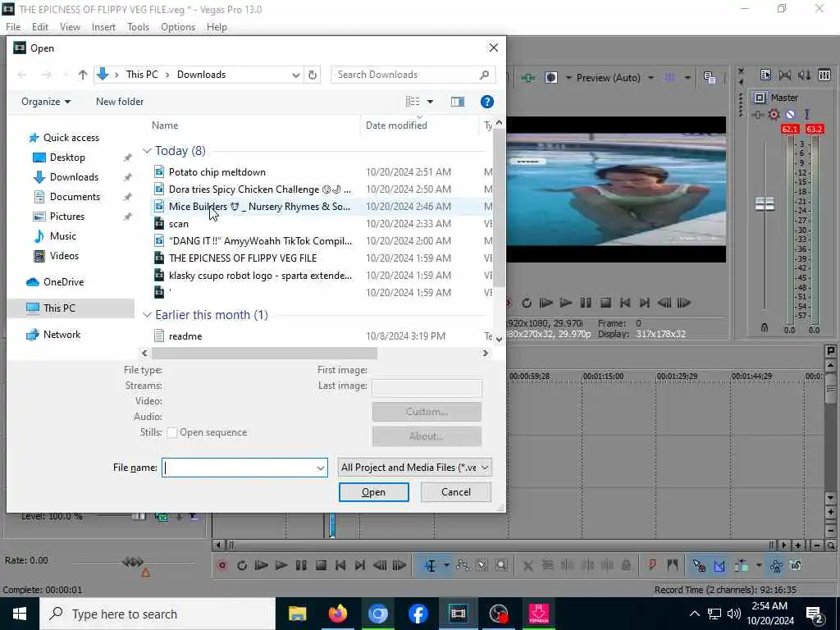Screen dimensions: 840x630
Task: Click the playback Rate slider
Action: click(132, 562)
